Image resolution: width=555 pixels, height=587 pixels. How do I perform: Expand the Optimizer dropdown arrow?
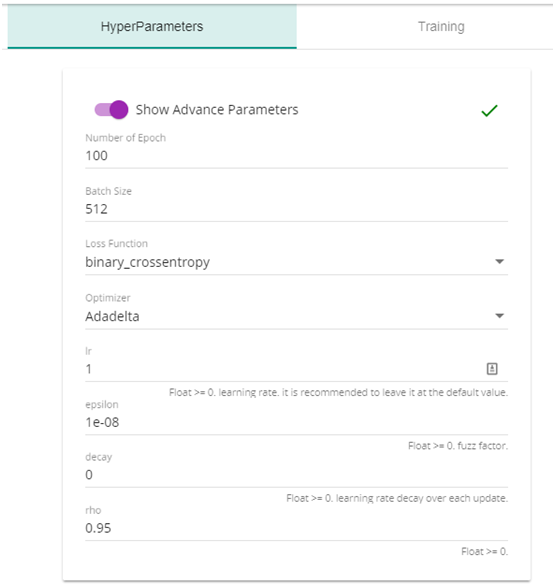click(x=499, y=316)
